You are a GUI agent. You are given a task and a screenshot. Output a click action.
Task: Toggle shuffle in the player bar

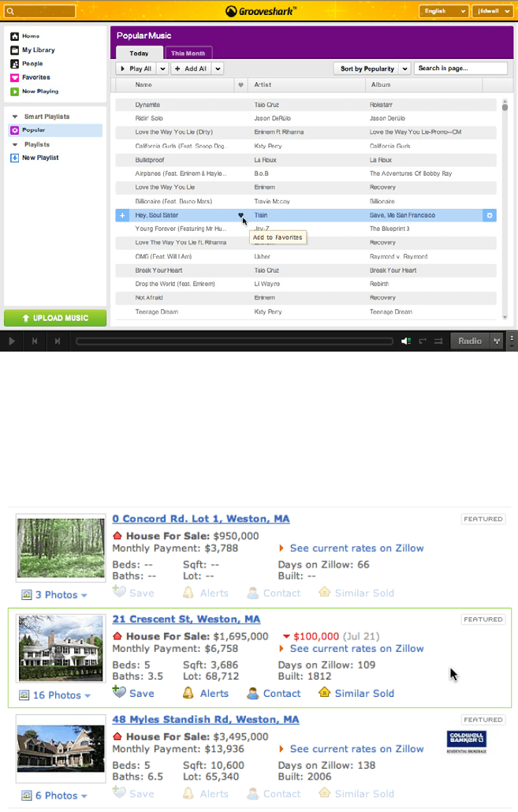[x=438, y=341]
